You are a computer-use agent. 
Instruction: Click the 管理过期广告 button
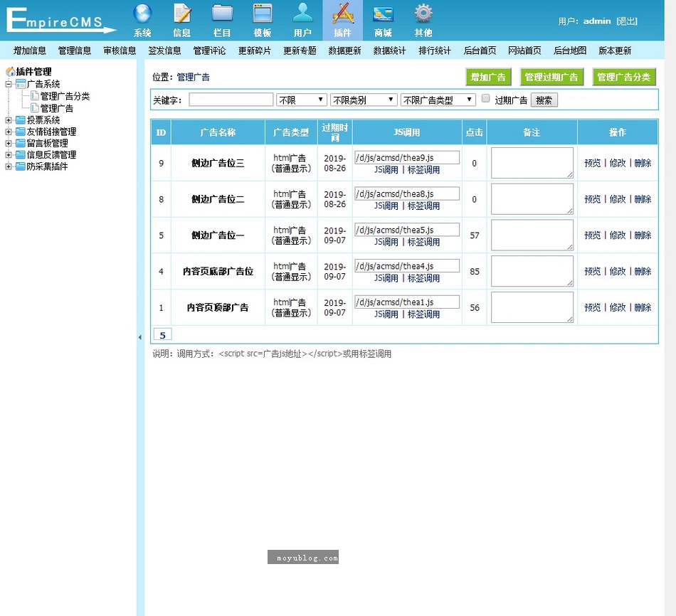[x=552, y=77]
